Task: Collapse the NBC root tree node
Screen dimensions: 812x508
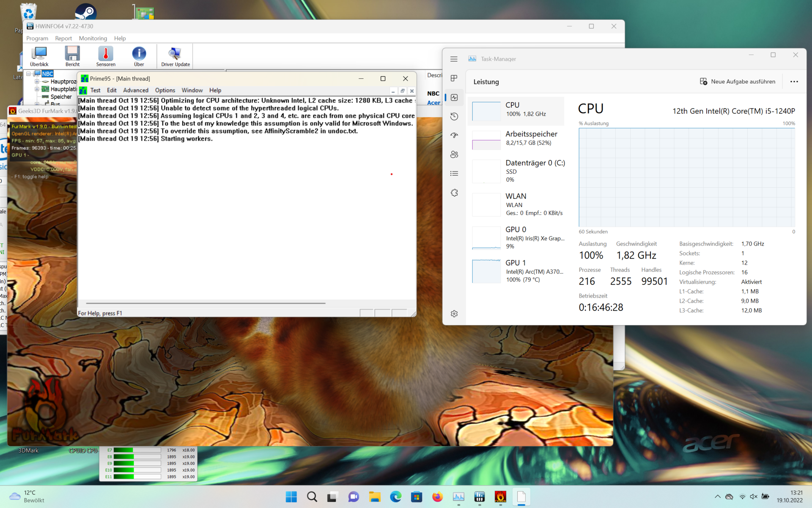Action: click(28, 74)
